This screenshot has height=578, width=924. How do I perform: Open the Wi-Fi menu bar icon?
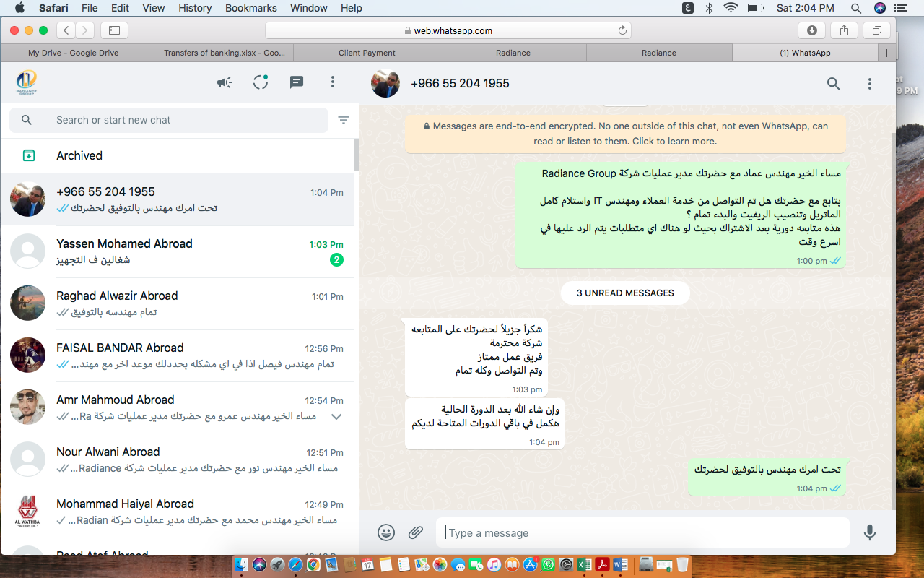[731, 8]
